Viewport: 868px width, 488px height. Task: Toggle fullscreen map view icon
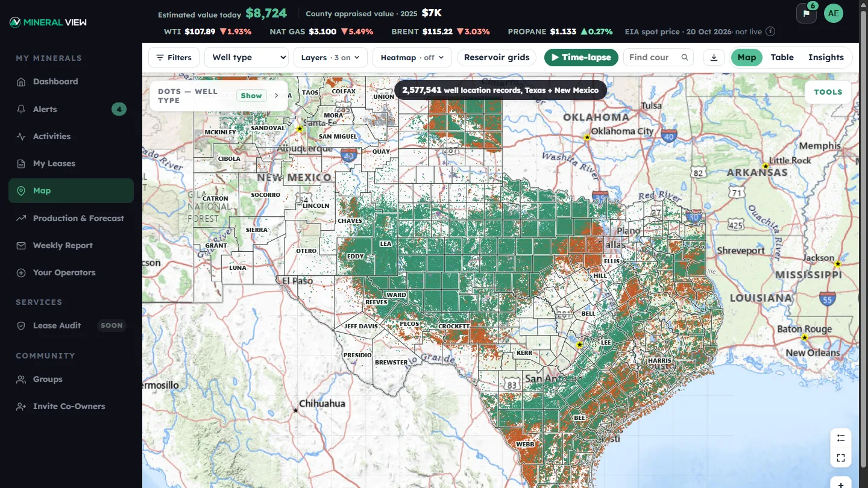click(841, 458)
